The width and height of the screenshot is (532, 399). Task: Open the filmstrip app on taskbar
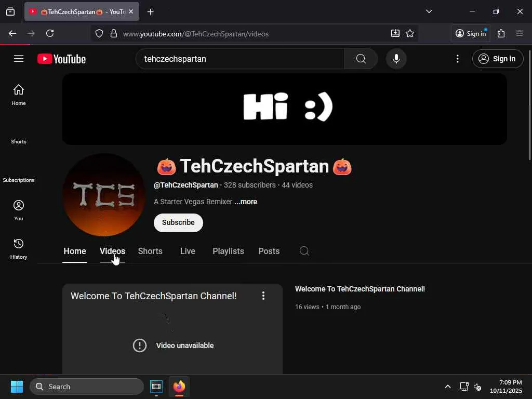156,387
